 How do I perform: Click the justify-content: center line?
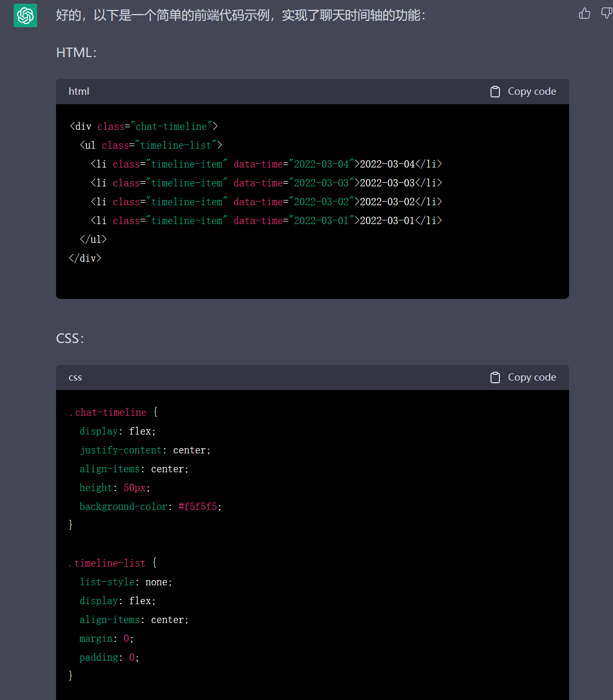tap(144, 450)
